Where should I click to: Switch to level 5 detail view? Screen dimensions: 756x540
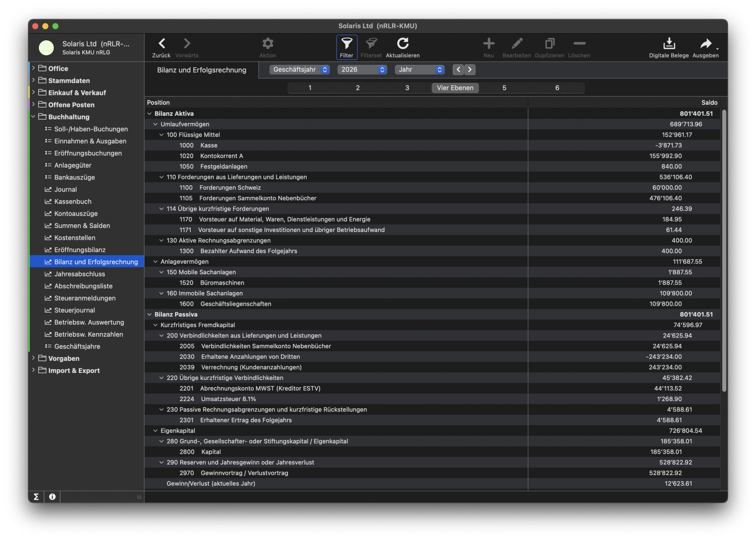point(504,88)
